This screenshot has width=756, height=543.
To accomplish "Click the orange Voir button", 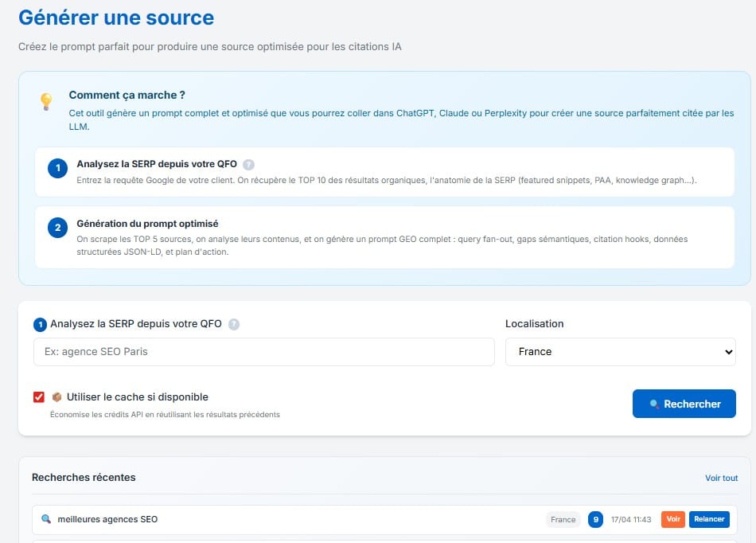I will click(x=673, y=519).
